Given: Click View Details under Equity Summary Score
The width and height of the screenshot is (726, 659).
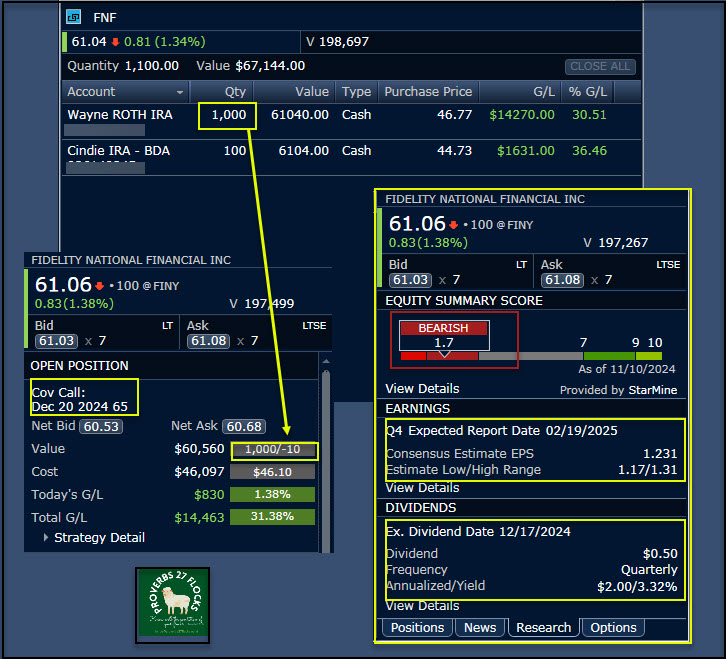Looking at the screenshot, I should pyautogui.click(x=422, y=388).
